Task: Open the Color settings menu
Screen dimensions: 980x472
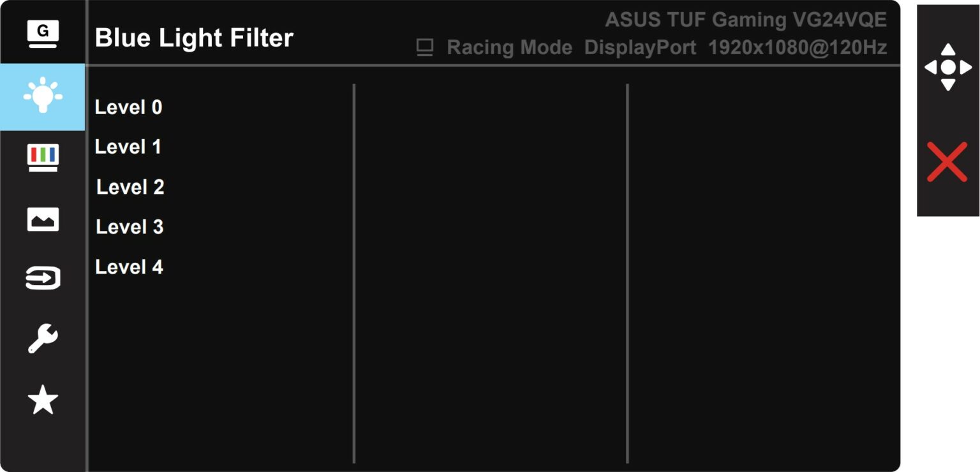Action: [42, 157]
